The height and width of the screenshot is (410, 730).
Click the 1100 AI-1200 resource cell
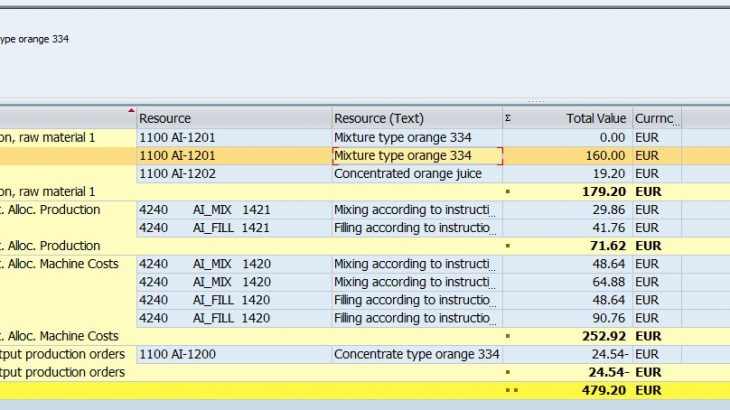tap(233, 354)
